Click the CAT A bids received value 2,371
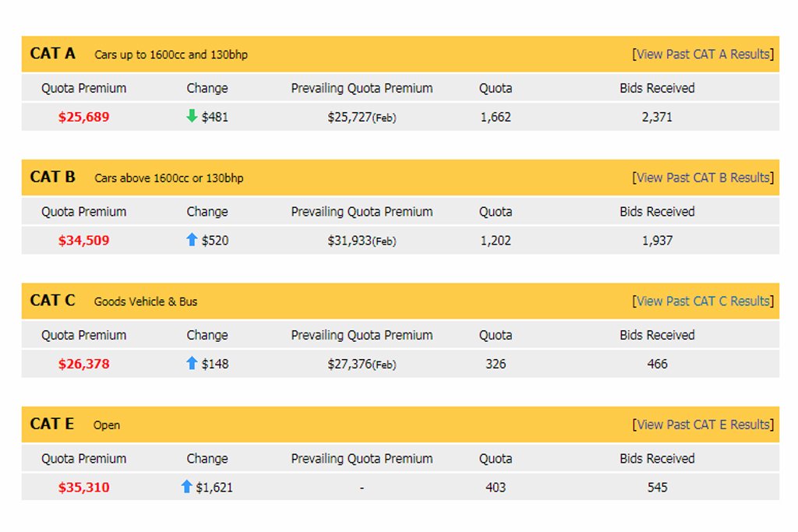 pos(656,117)
